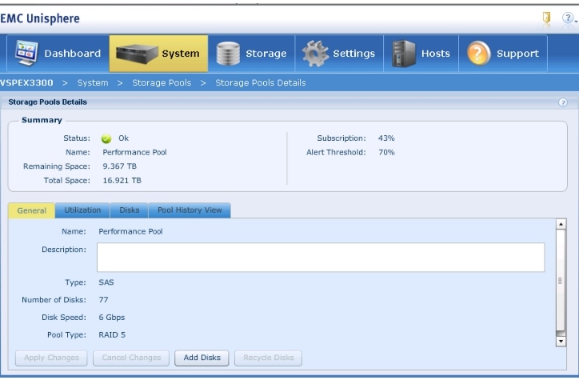579x392 pixels.
Task: Click the logout door icon in header
Action: (546, 18)
